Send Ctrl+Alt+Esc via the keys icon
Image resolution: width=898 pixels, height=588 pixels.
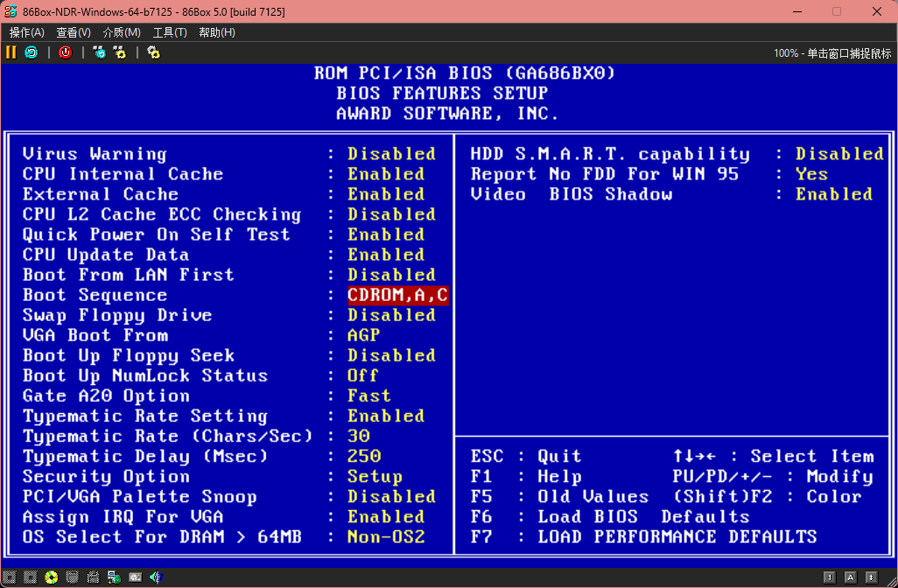tap(120, 52)
